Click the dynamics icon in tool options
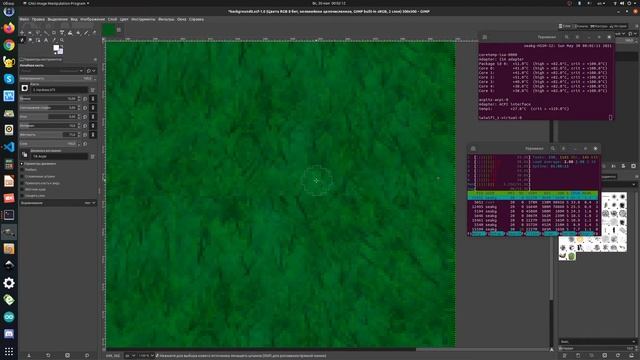 (x=25, y=155)
